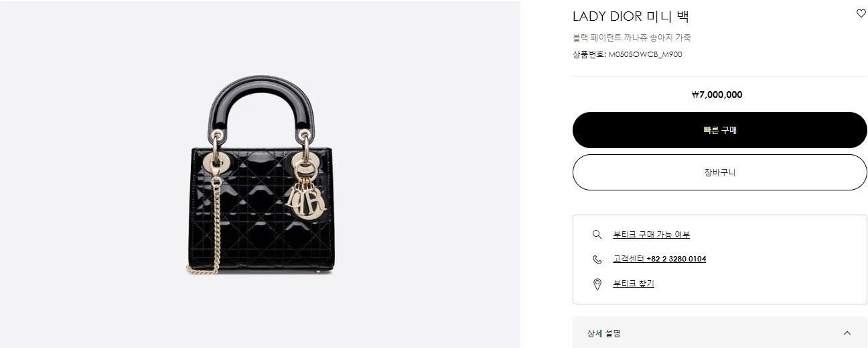Click the phone icon beside 고객센터
Viewport: 868px width, 348px height.
(x=597, y=259)
